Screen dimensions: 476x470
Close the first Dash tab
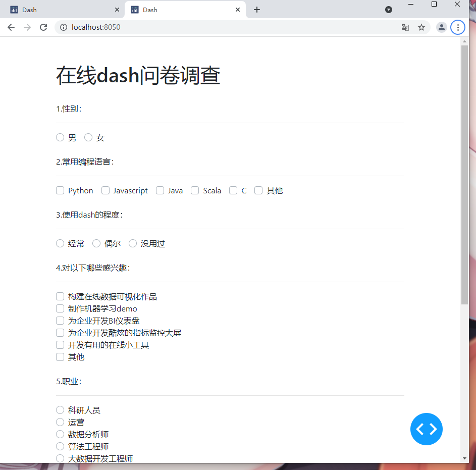117,10
